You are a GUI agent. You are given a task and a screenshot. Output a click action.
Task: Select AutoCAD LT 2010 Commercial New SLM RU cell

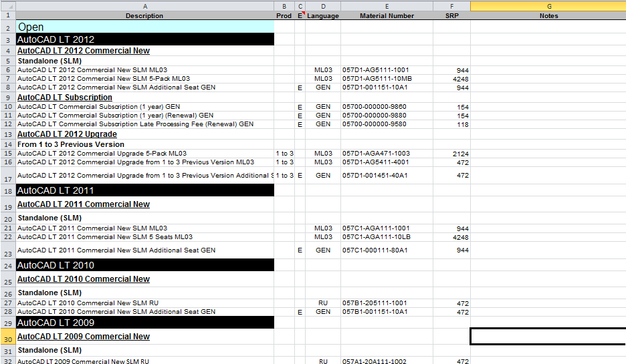pyautogui.click(x=145, y=303)
